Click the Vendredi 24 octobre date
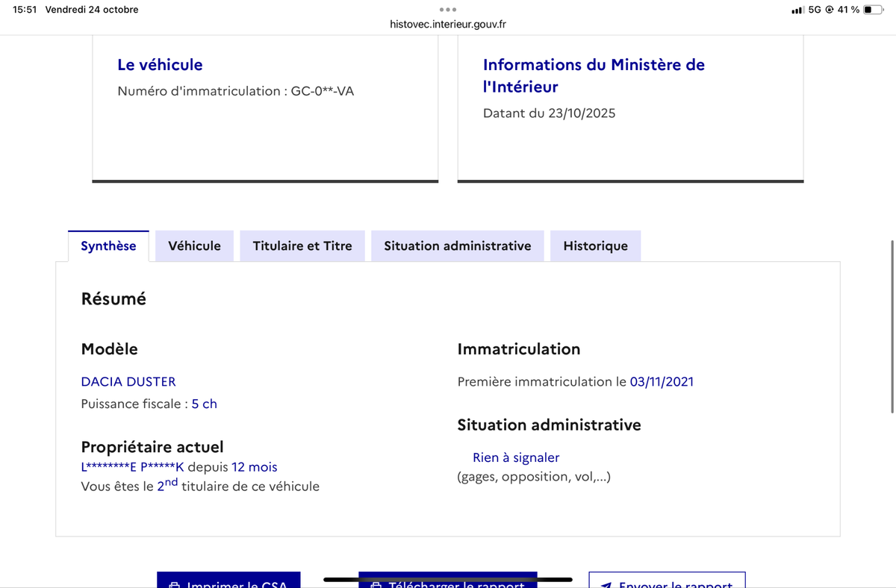Image resolution: width=896 pixels, height=588 pixels. click(x=92, y=10)
